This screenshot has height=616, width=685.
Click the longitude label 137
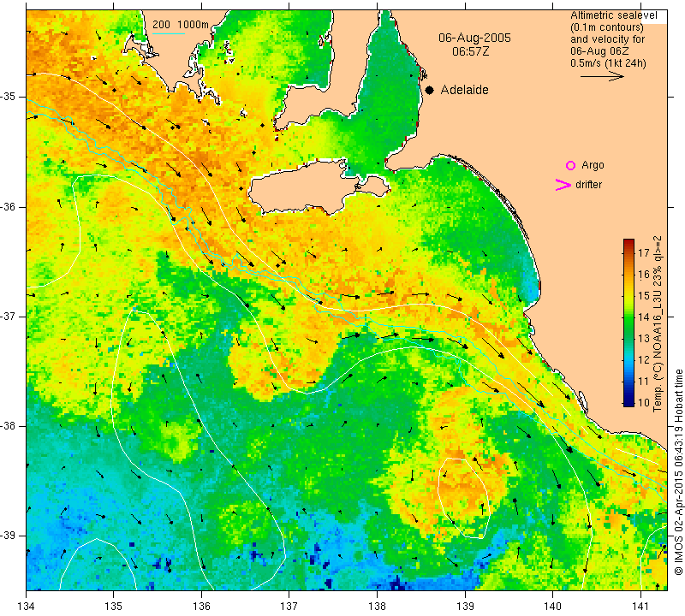click(x=289, y=606)
